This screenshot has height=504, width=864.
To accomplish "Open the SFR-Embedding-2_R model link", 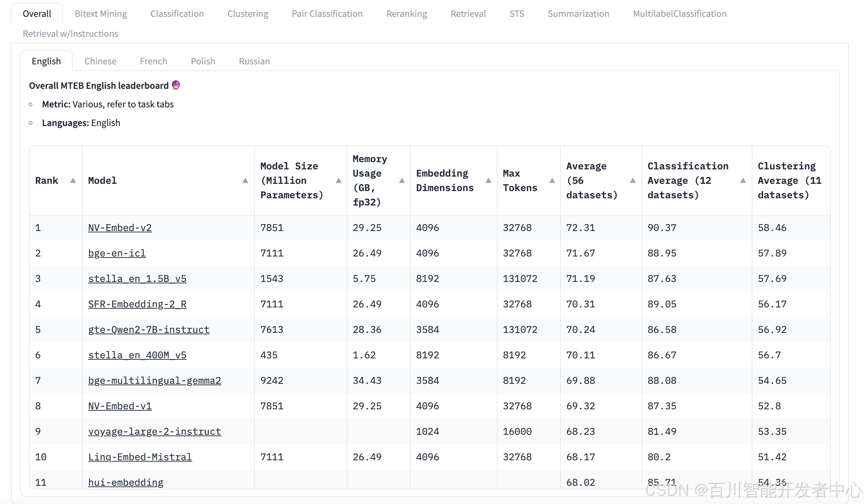I will pyautogui.click(x=137, y=304).
